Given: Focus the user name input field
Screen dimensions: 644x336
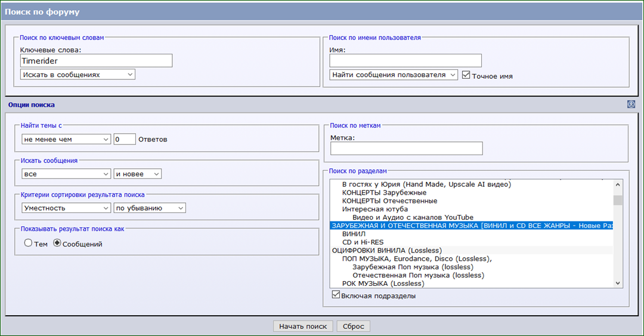Looking at the screenshot, I should (x=405, y=60).
